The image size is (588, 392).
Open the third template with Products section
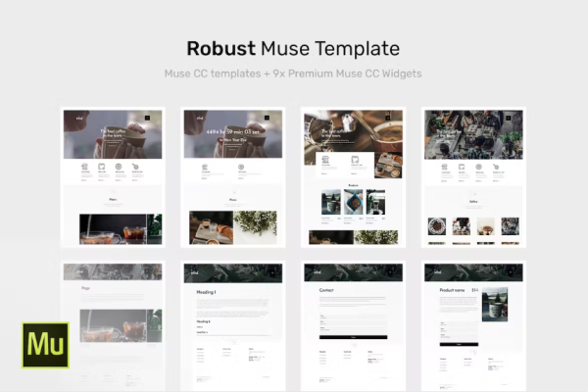354,176
